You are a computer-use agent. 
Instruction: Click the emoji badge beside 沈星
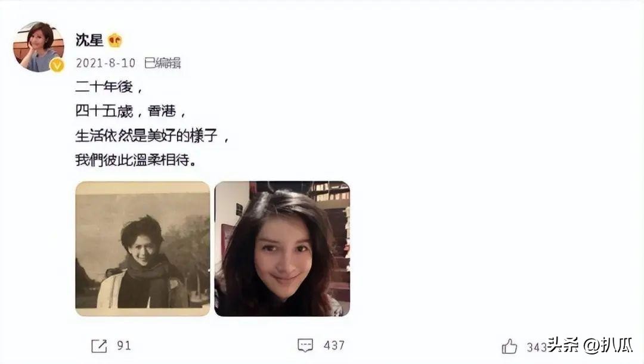pyautogui.click(x=115, y=41)
